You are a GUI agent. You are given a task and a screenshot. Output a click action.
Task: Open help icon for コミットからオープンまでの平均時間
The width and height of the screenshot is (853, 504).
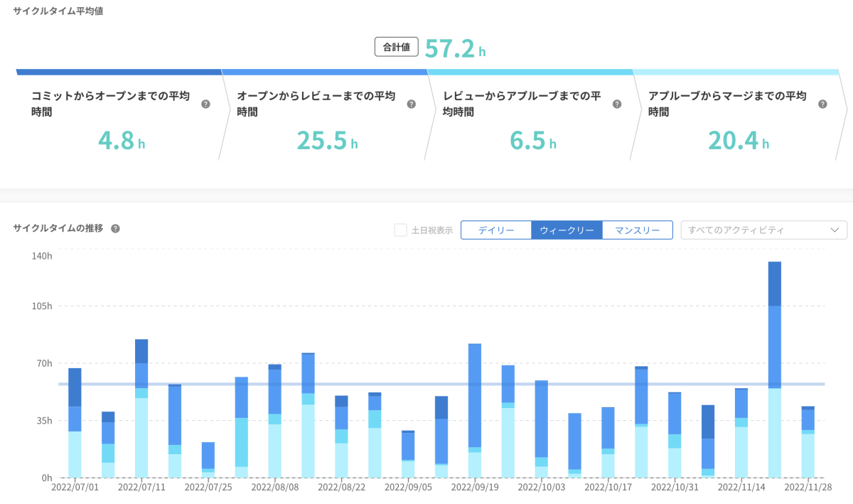(205, 104)
